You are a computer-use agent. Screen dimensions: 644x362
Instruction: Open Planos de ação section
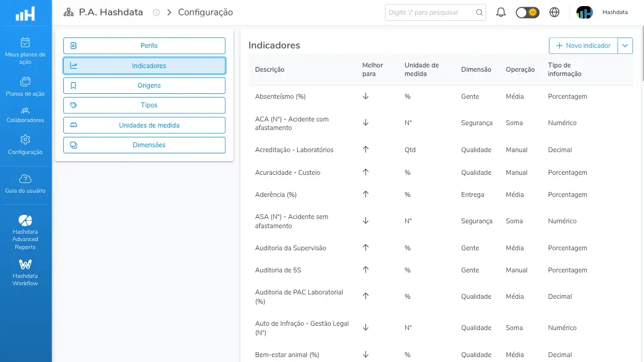coord(25,87)
